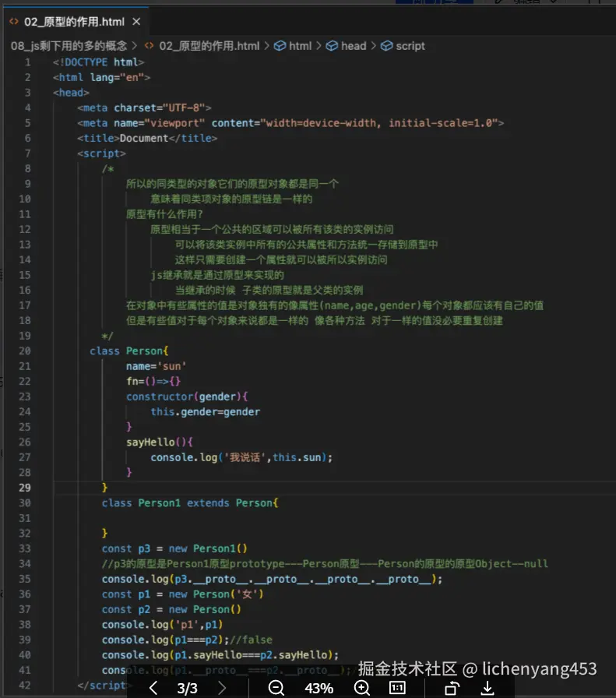Screen dimensions: 616x698
Task: Select the 02_原型的作用.html editor tab
Action: click(76, 21)
